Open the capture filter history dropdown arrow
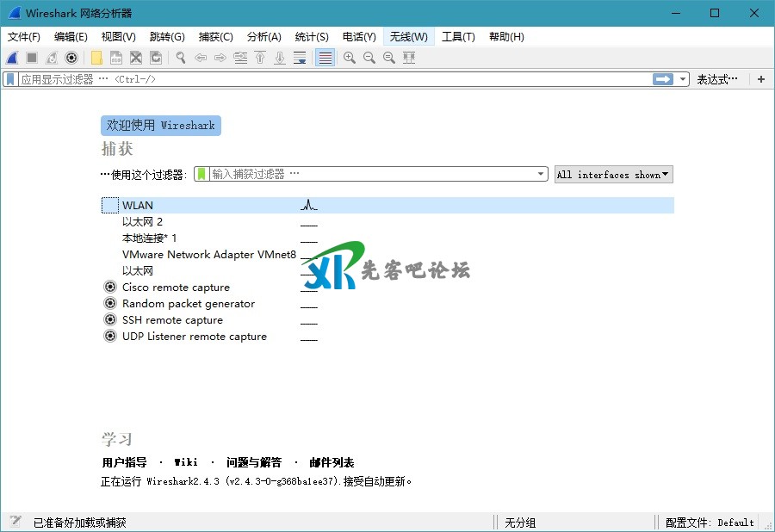This screenshot has height=532, width=775. (541, 174)
